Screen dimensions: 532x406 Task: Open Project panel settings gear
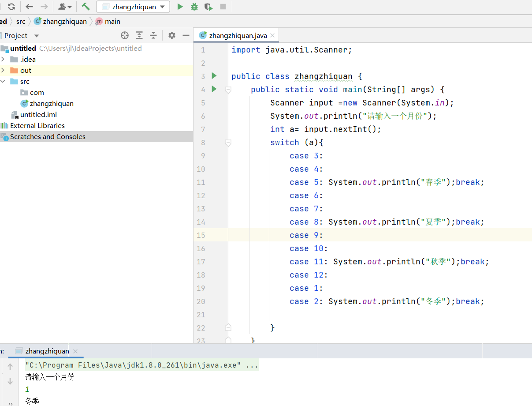172,35
